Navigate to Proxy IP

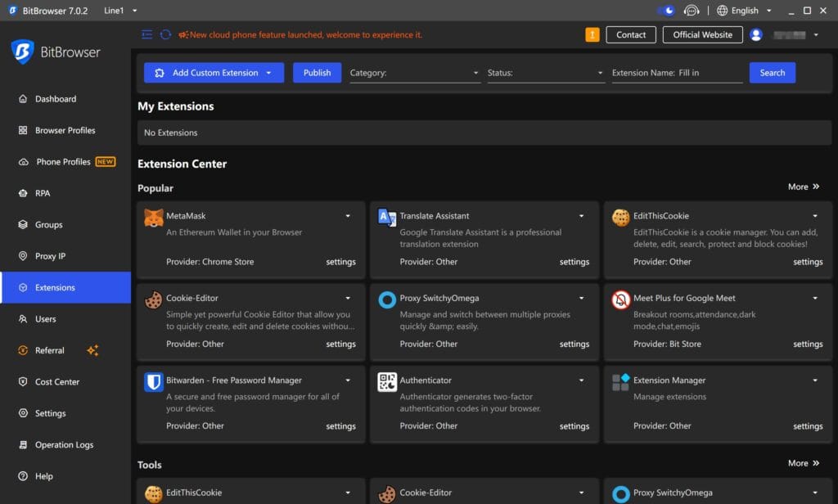tap(65, 256)
